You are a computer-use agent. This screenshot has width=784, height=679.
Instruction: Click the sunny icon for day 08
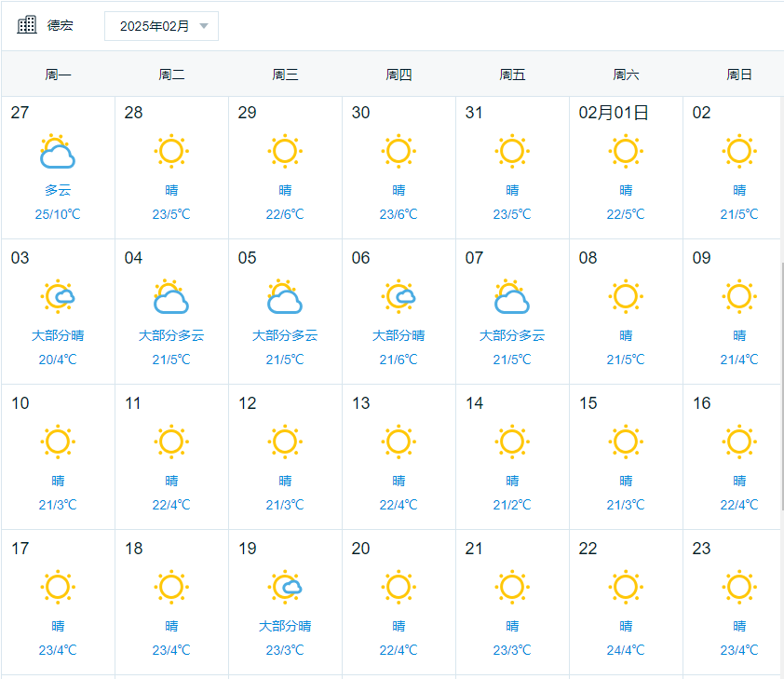pos(626,296)
